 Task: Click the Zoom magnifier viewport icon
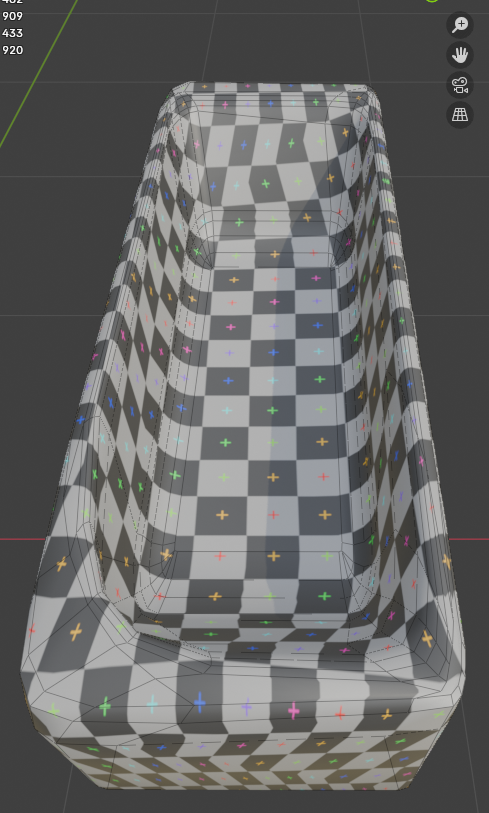coord(460,25)
